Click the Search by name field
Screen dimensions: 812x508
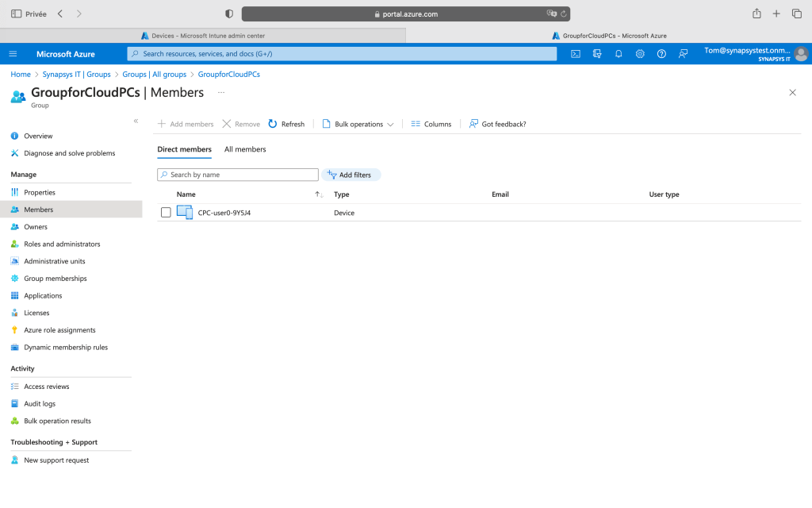point(238,175)
